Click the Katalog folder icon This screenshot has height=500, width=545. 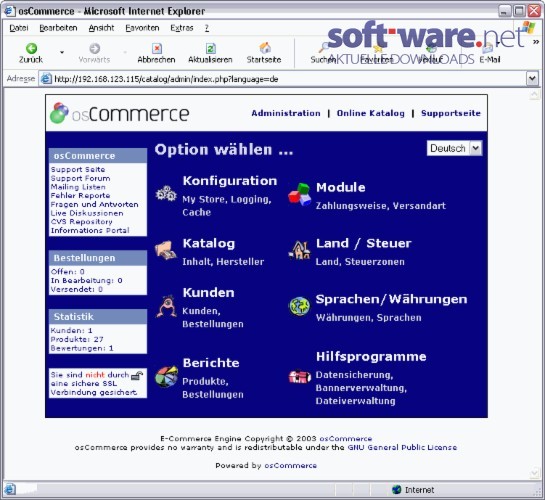coord(166,250)
